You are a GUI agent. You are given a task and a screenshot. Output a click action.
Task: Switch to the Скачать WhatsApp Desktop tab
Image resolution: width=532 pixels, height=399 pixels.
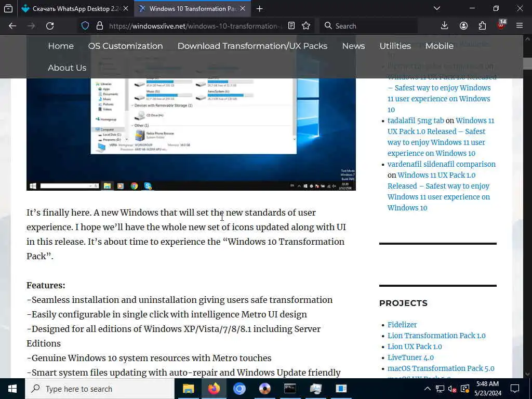(x=75, y=9)
